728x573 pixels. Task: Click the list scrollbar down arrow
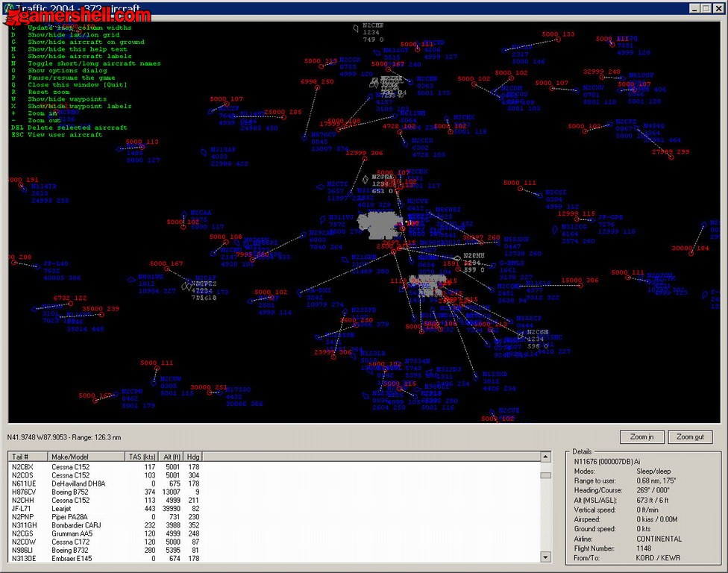(545, 557)
